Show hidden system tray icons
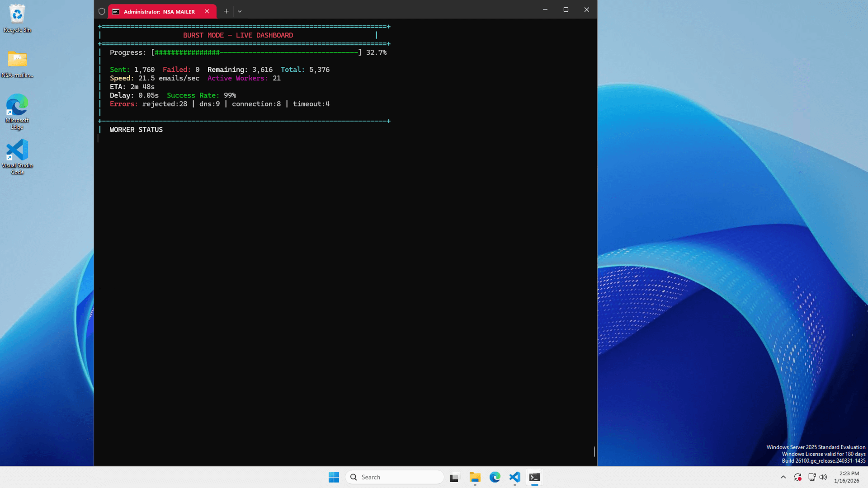Viewport: 868px width, 488px height. pyautogui.click(x=783, y=477)
